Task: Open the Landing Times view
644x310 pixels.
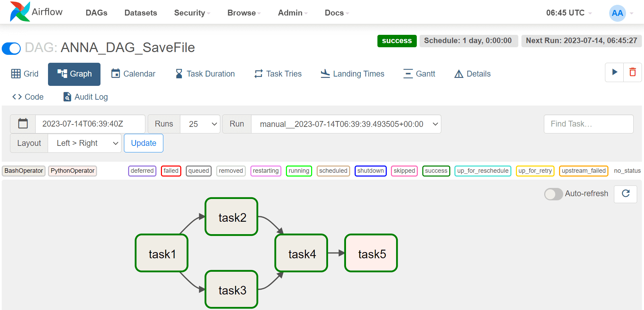Action: [353, 74]
